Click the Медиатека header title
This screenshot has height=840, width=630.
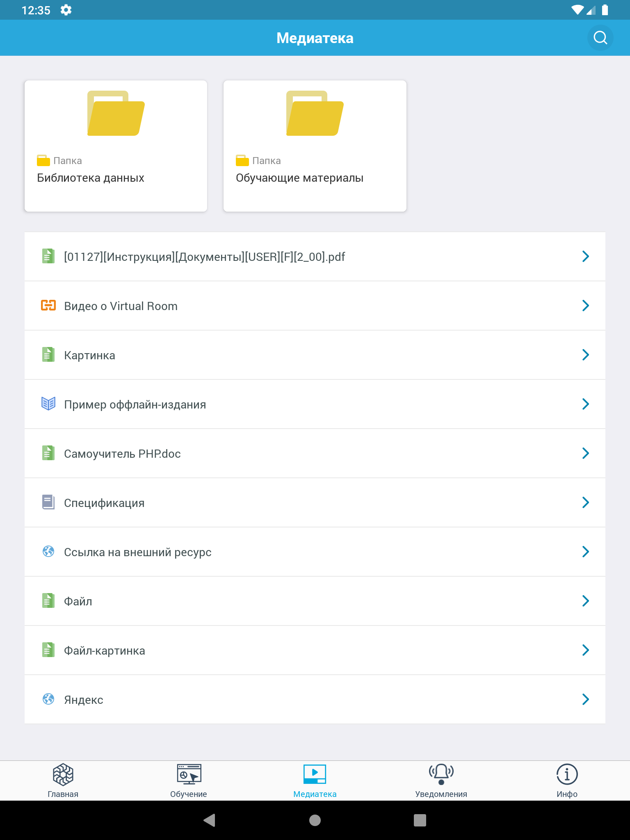315,38
